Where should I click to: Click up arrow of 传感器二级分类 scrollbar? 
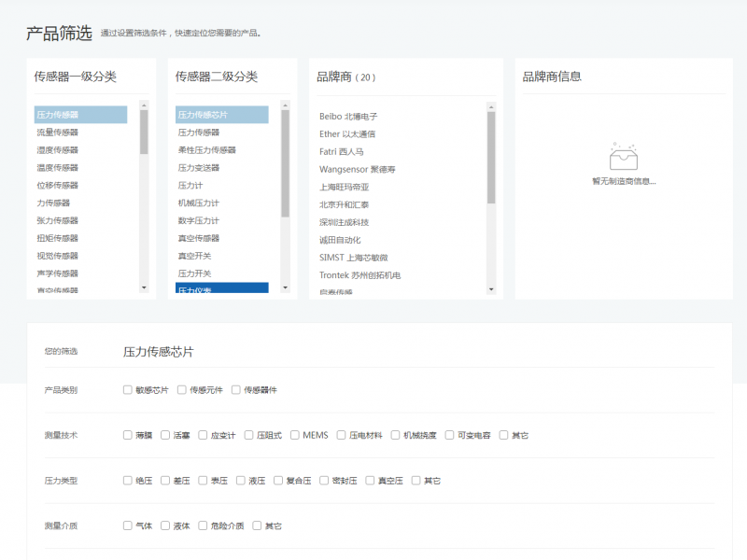[285, 105]
